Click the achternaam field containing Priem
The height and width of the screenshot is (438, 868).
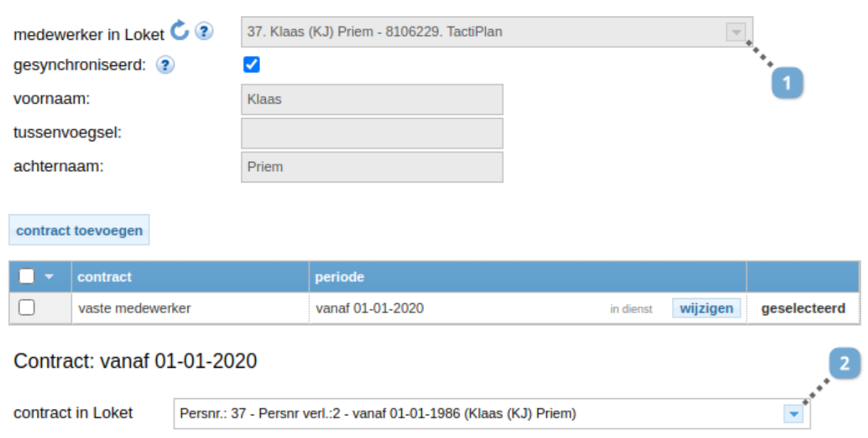click(x=372, y=167)
